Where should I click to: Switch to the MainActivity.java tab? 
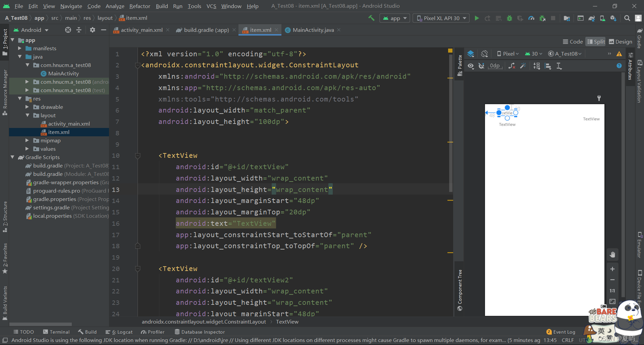[x=313, y=30]
